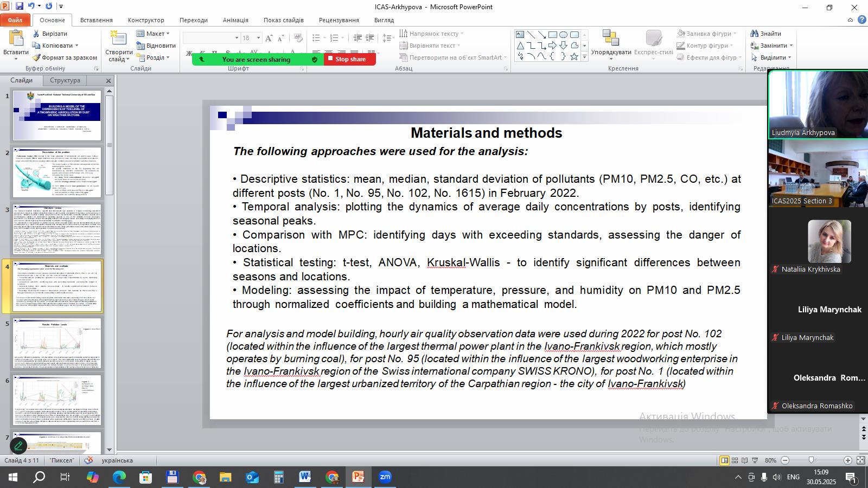The width and height of the screenshot is (868, 488).
Task: Switch to Slide Sorter view icon
Action: (x=735, y=460)
